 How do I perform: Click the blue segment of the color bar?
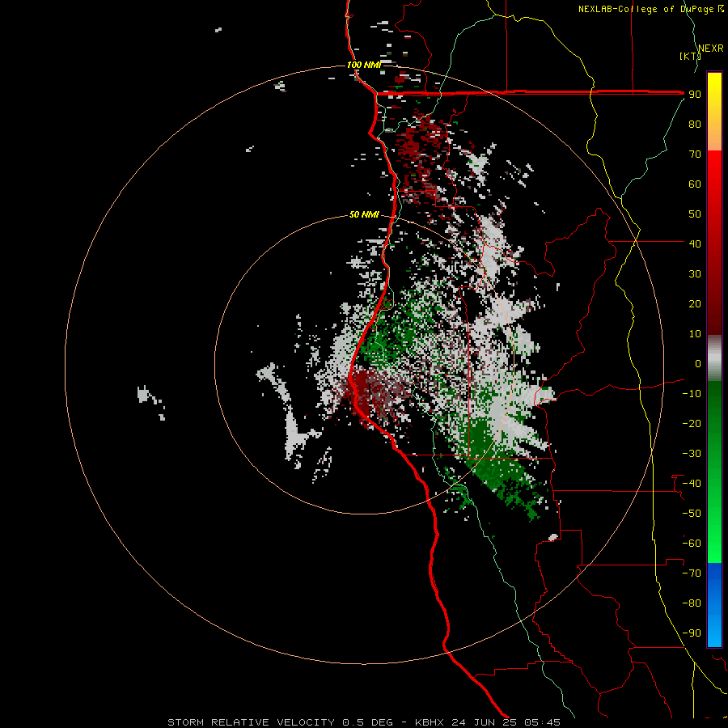pyautogui.click(x=714, y=604)
